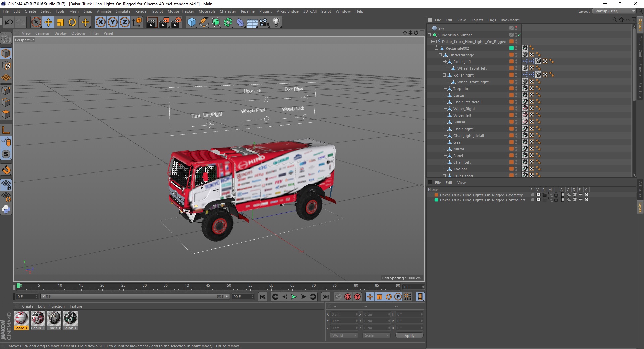The height and width of the screenshot is (349, 644).
Task: Toggle Snap enable S icon
Action: tap(6, 154)
